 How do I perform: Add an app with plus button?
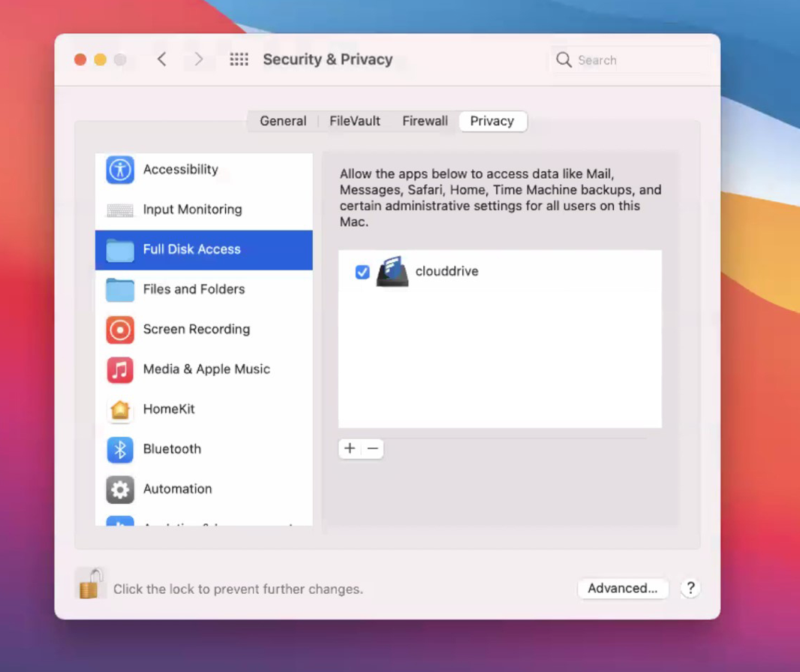[350, 449]
